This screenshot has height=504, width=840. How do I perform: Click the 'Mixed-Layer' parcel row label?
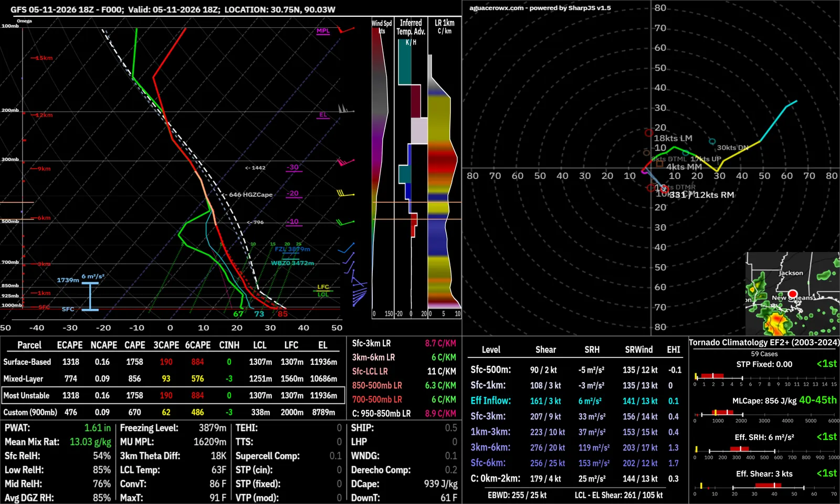tap(23, 379)
